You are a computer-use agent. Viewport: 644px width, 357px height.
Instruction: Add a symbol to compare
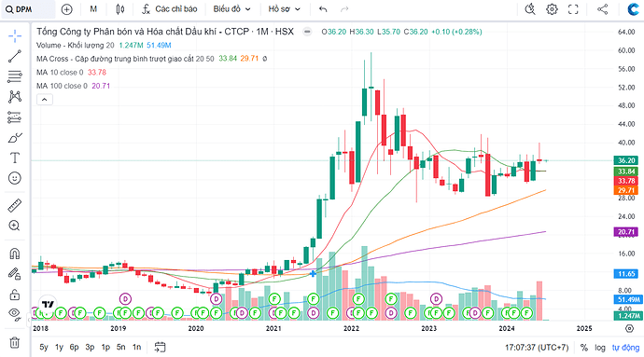66,9
